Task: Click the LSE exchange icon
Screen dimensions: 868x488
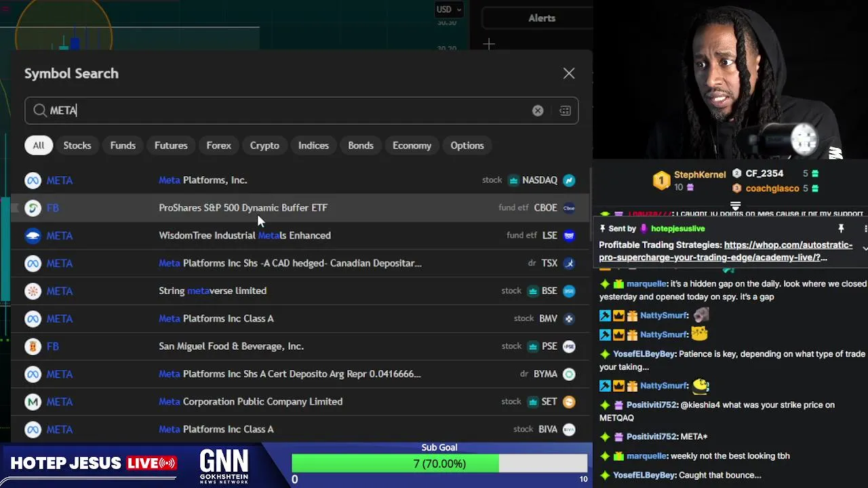Action: click(569, 236)
